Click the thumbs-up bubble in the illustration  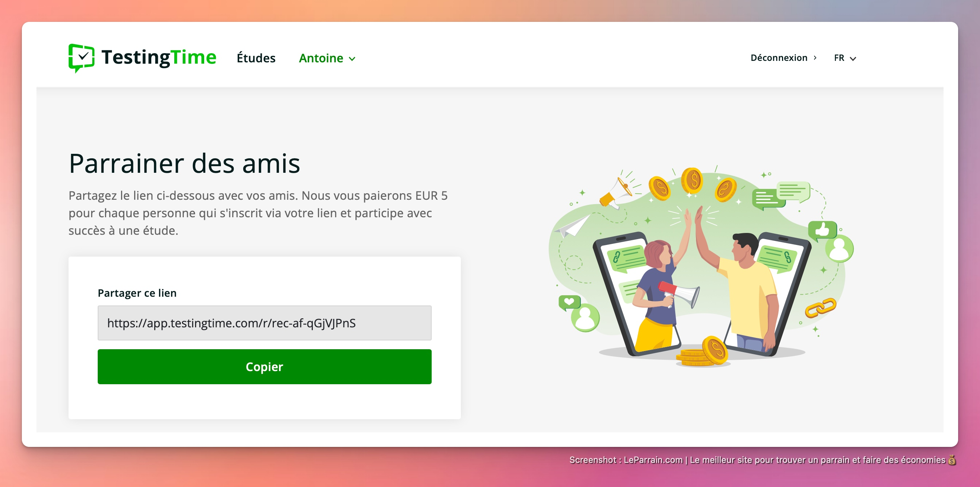pos(822,230)
